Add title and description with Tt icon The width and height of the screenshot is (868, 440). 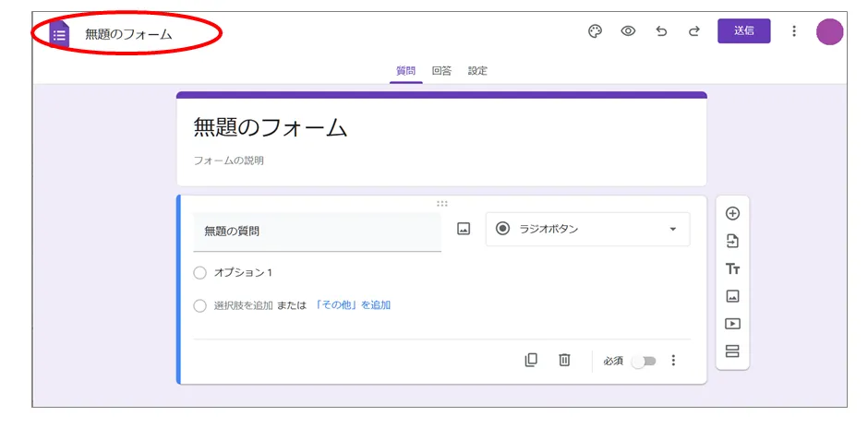click(732, 268)
